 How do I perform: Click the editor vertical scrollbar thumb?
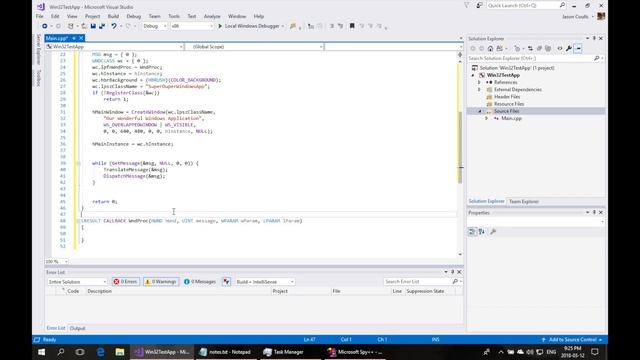tap(460, 147)
